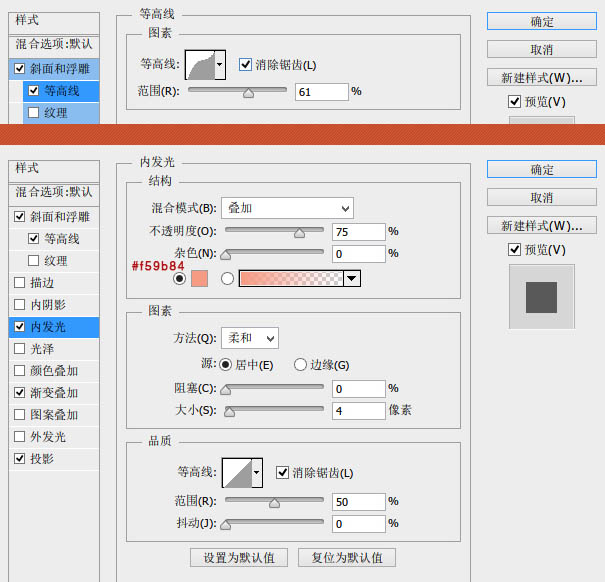This screenshot has height=582, width=605.
Task: Expand contour picker arrow in upper 图素 panel
Action: pyautogui.click(x=220, y=65)
